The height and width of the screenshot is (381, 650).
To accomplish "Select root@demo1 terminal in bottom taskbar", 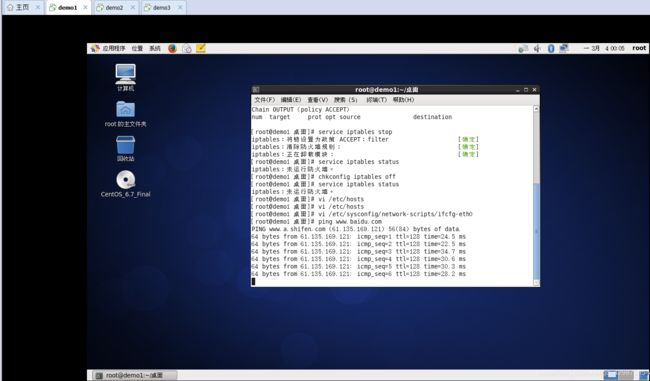I will [x=134, y=375].
